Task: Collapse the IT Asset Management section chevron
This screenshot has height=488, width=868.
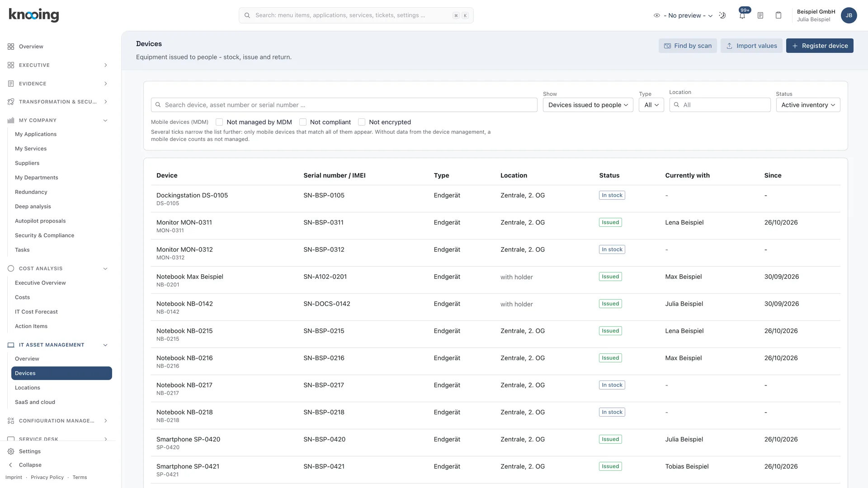Action: point(105,345)
